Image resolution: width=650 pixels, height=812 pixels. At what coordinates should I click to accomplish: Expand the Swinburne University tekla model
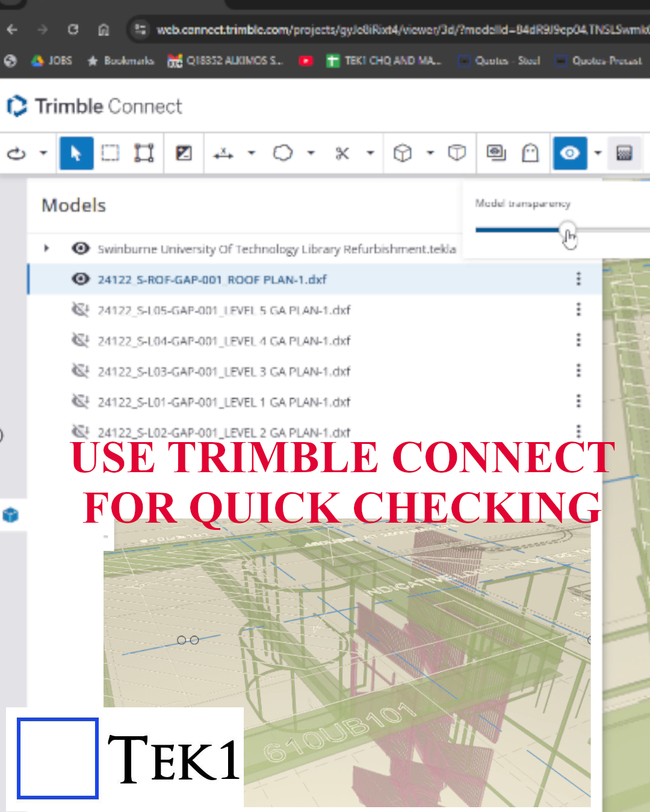pyautogui.click(x=46, y=248)
